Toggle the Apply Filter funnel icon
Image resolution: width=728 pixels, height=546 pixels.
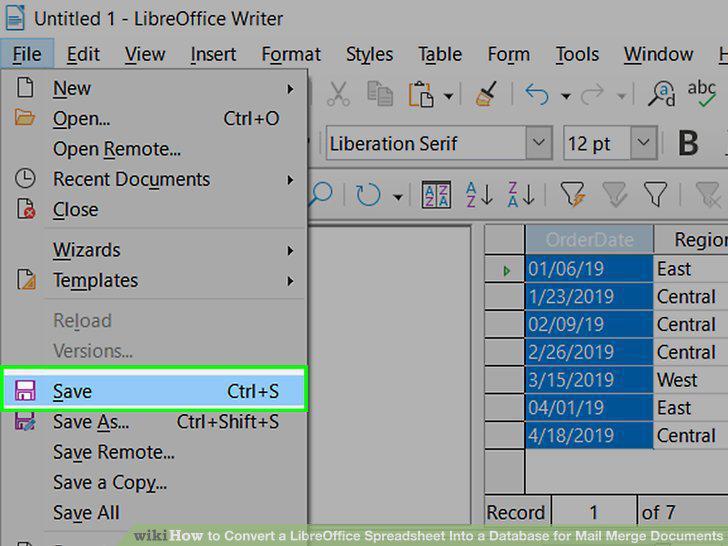(614, 195)
